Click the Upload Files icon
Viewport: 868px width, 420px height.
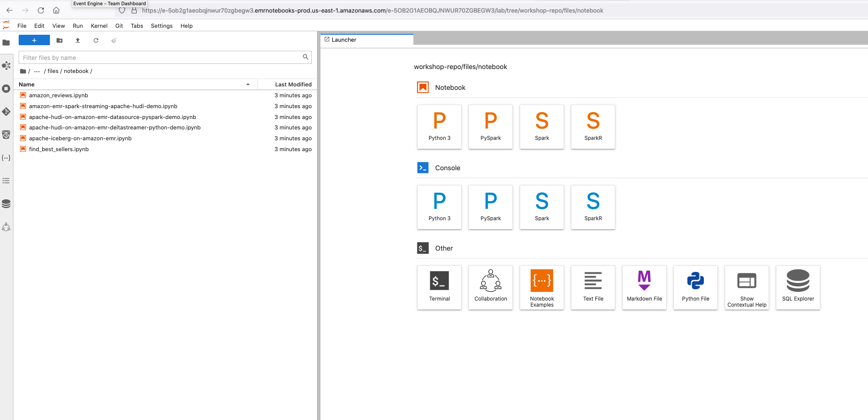[x=78, y=40]
